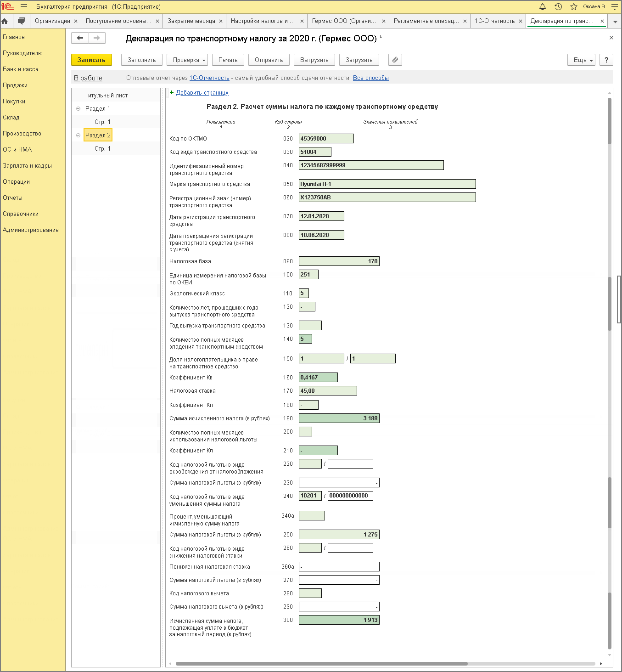Select Стр. 1 under Раздел 2
622x672 pixels.
(x=103, y=149)
